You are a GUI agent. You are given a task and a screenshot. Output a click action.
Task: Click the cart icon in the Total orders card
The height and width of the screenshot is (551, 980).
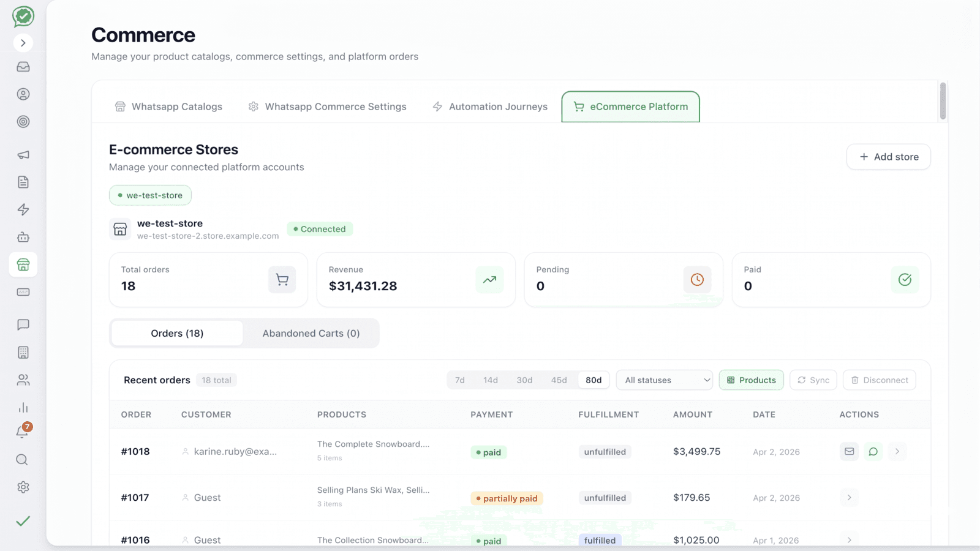click(x=282, y=280)
